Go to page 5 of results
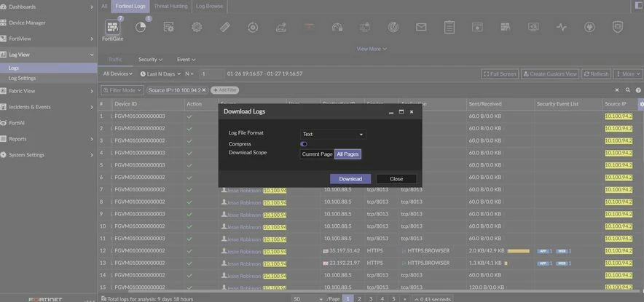 (x=393, y=298)
